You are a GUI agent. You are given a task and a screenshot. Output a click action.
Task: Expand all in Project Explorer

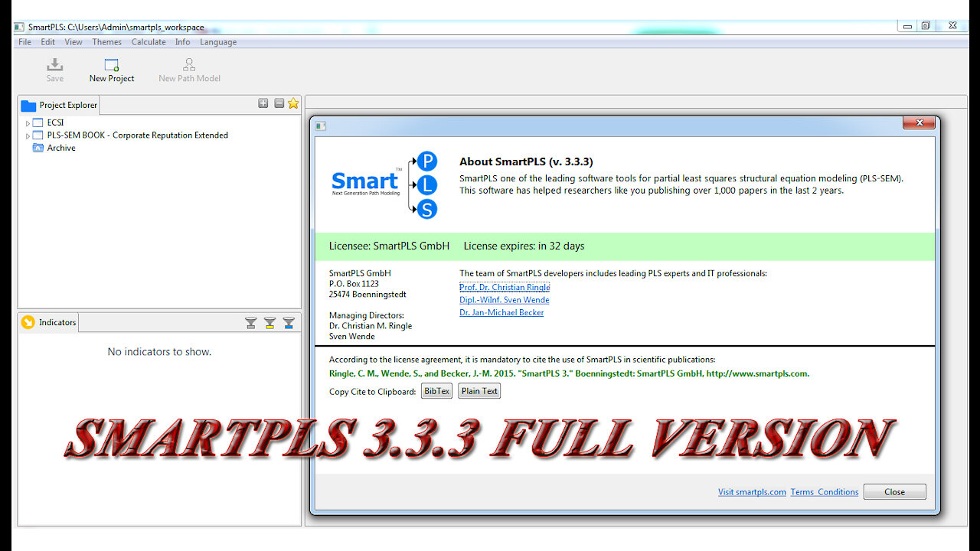click(263, 103)
